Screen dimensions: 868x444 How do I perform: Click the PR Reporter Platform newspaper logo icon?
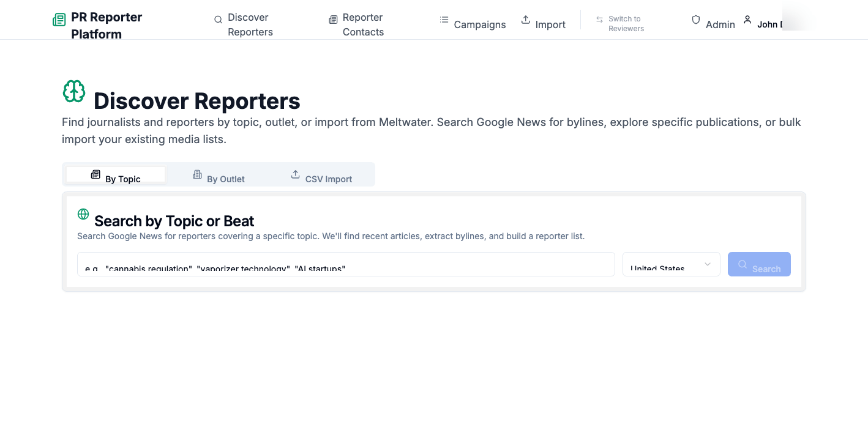click(59, 19)
